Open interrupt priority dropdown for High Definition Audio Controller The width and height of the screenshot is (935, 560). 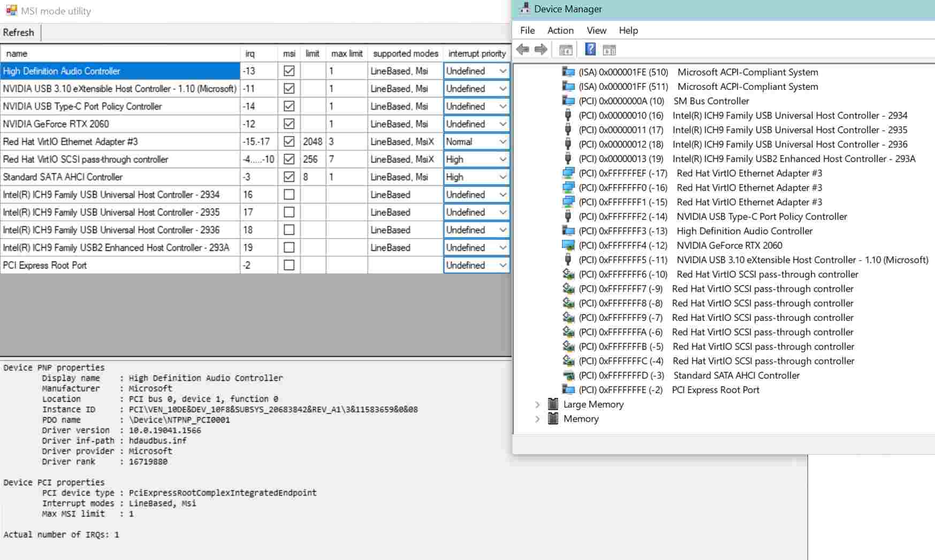476,71
